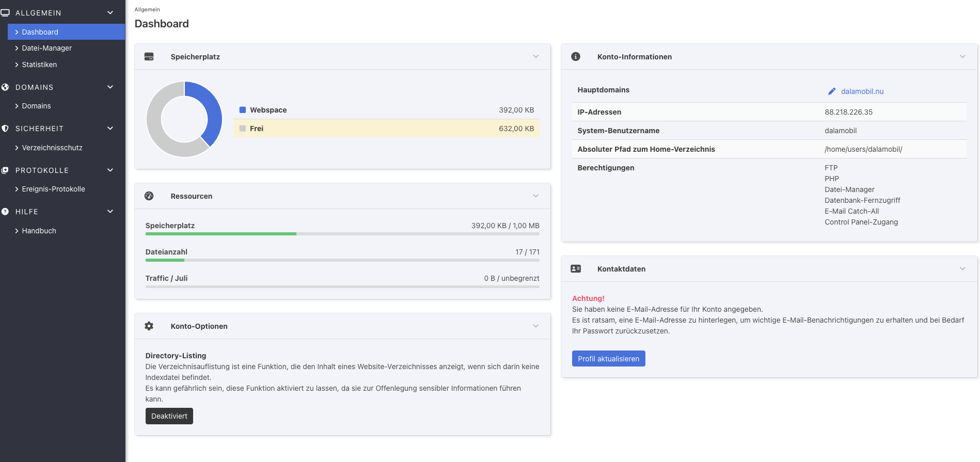Click the Profil aktualisieren button
This screenshot has height=462, width=980.
click(x=608, y=359)
